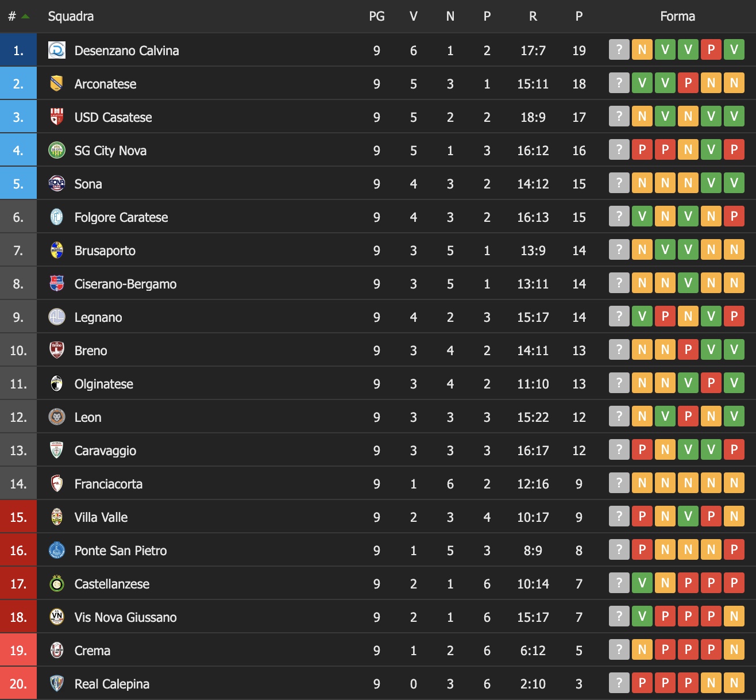Click the Desenzano Calvina team crest

click(57, 51)
